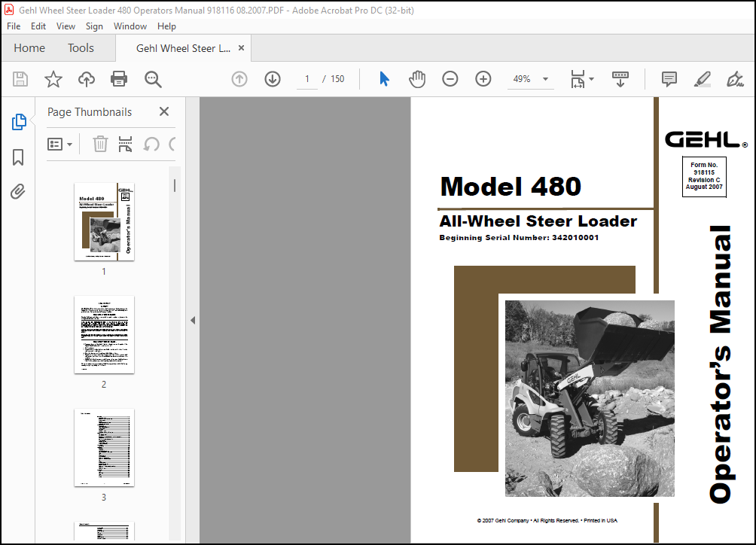Click the "150" total page count
Image resolution: width=756 pixels, height=545 pixels.
pos(337,79)
